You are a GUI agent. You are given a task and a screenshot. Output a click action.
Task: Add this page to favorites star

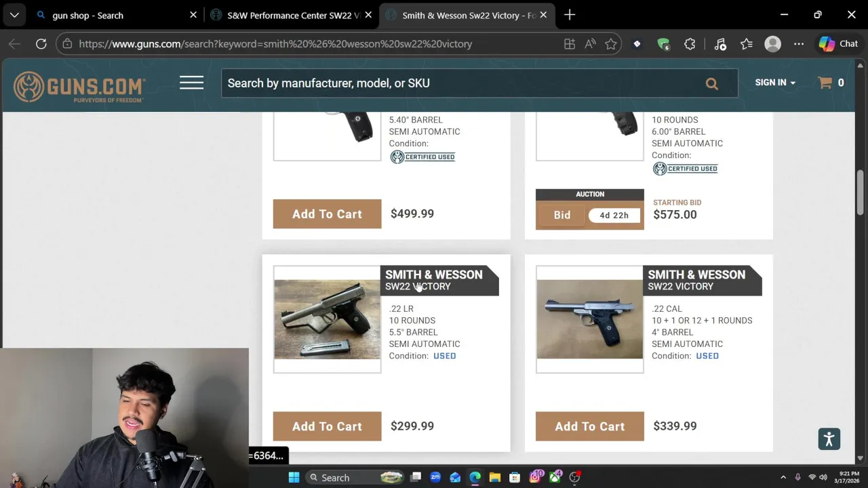(x=611, y=44)
